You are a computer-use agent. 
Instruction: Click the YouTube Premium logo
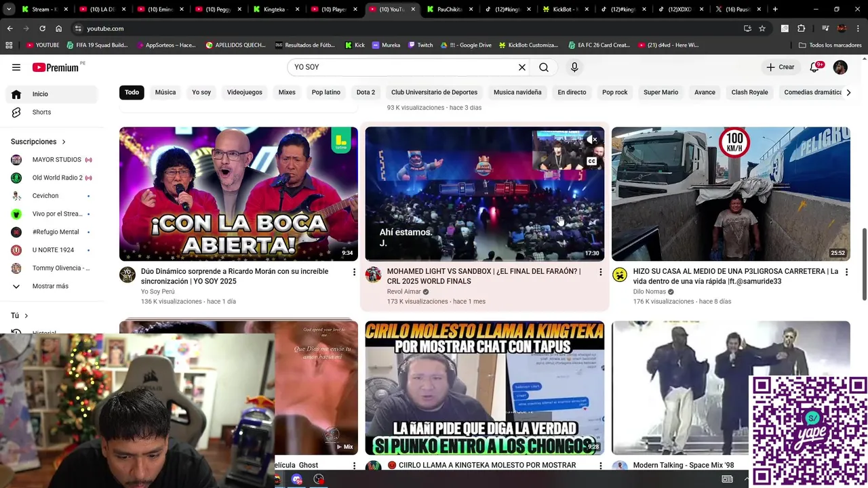pyautogui.click(x=56, y=67)
